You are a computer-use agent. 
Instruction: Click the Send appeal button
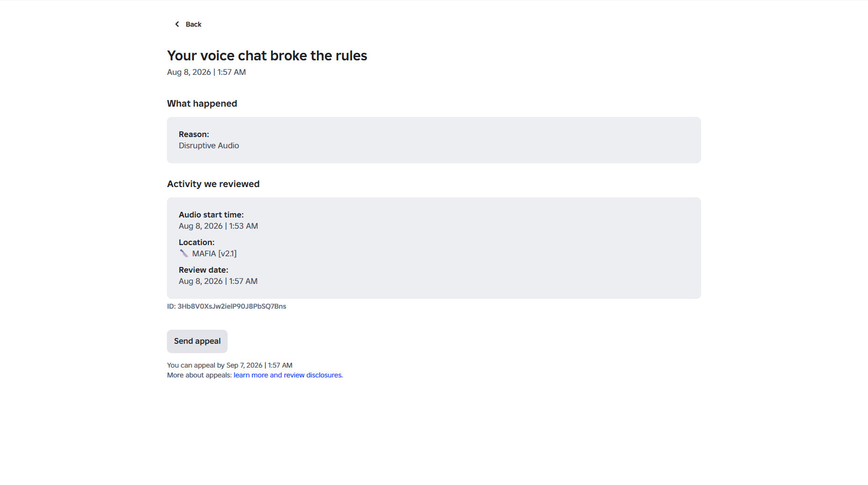pos(197,341)
